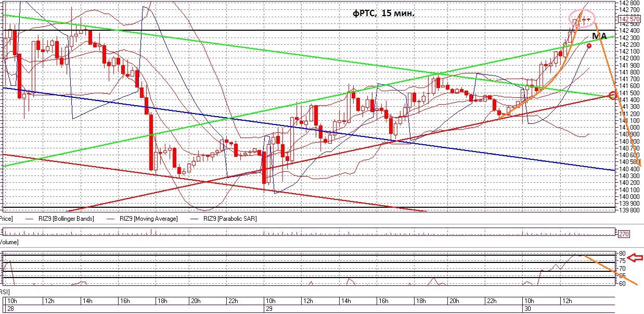Screen dimensions: 644x314
Task: Click the 141 700 price axis label
Action: tap(630, 79)
